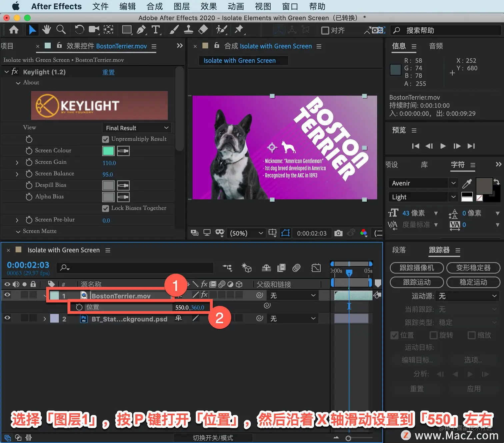The image size is (504, 443).
Task: Select the Zoom magnifier tool
Action: pos(61,30)
